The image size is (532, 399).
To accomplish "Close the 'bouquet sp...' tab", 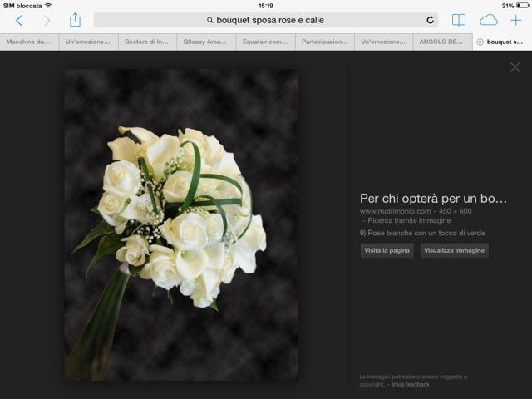I will 480,42.
